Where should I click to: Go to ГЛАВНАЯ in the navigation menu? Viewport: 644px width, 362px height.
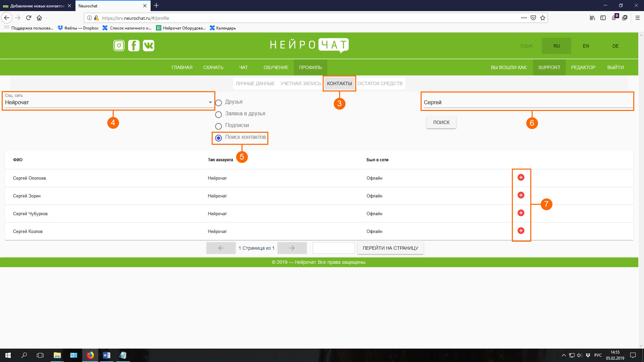[x=182, y=67]
